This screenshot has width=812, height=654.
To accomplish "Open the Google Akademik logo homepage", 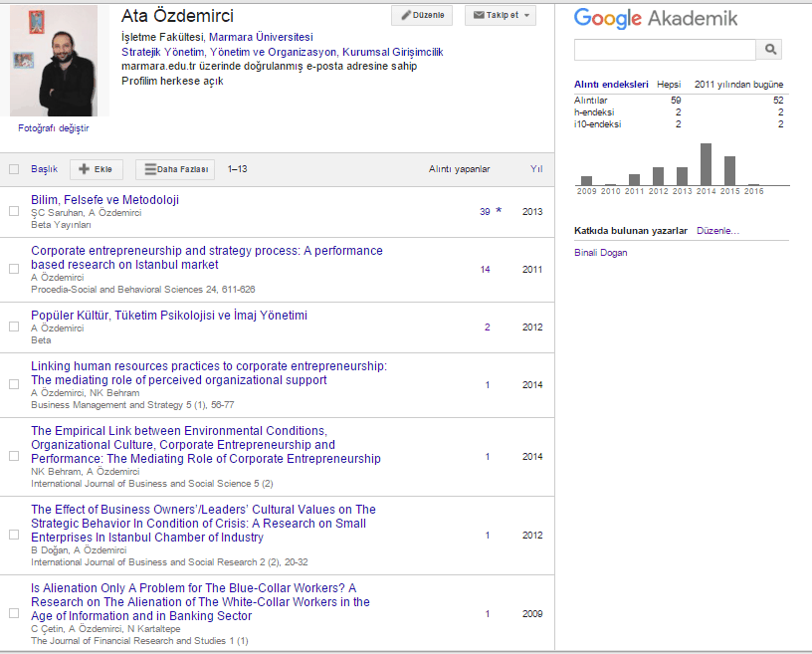I will click(x=656, y=18).
